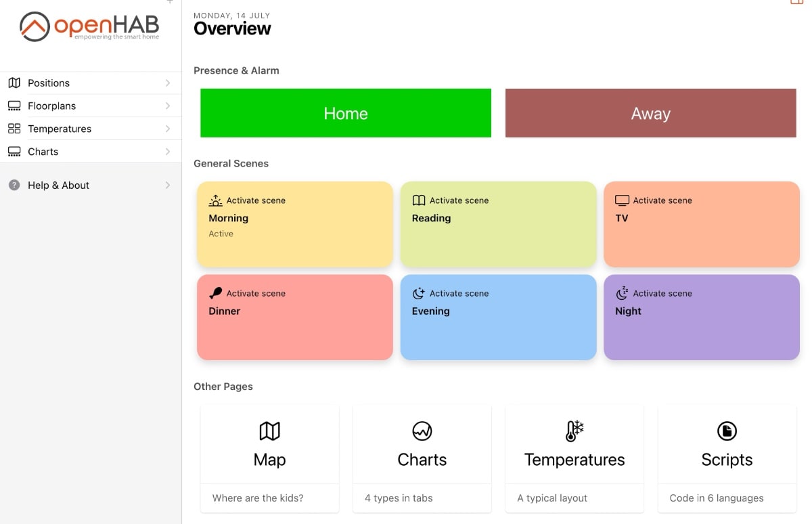Image resolution: width=812 pixels, height=524 pixels.
Task: Set presence to Home
Action: pos(345,113)
